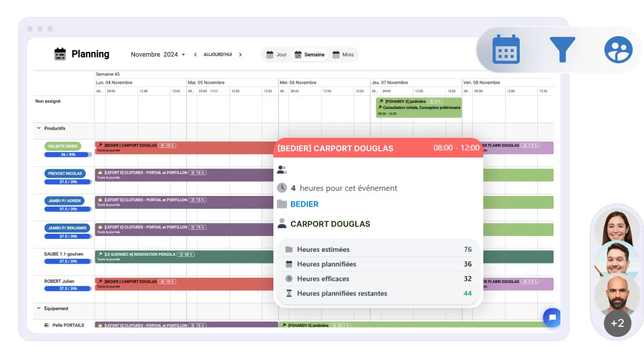Click the Heures planifiées calendar icon
The height and width of the screenshot is (358, 644).
[x=289, y=264]
